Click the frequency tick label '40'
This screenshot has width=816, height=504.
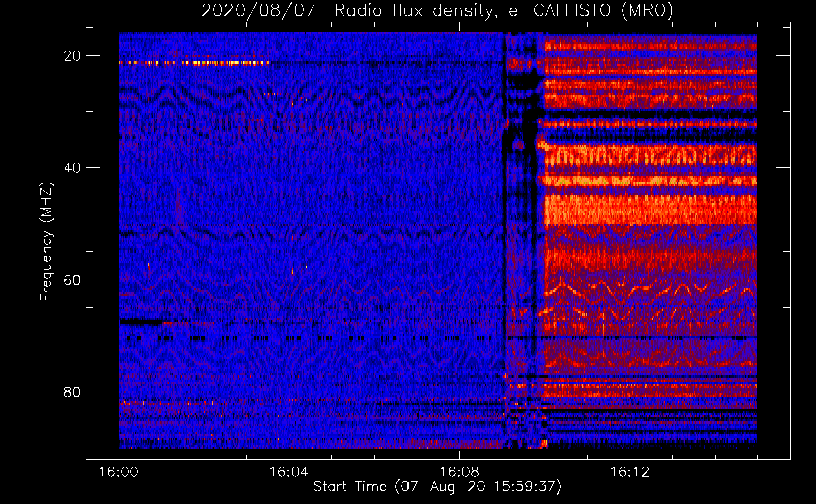click(x=73, y=168)
